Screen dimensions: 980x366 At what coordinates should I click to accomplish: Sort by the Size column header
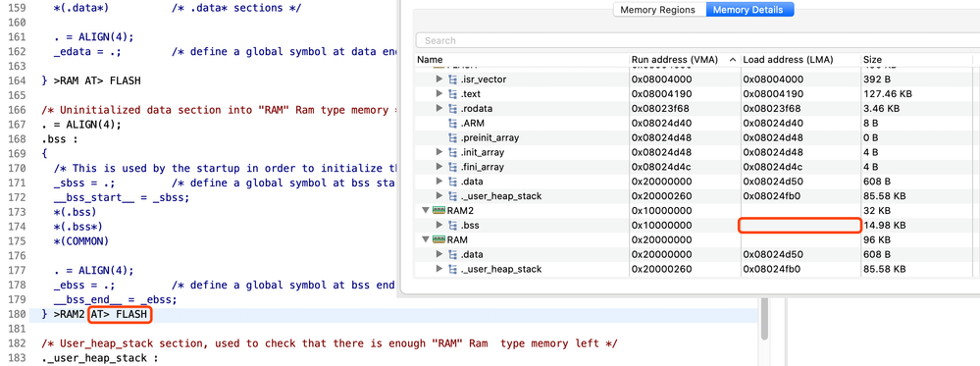(x=872, y=60)
